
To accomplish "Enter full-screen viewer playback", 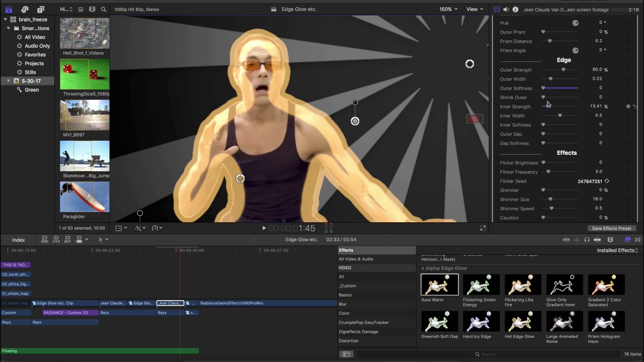I will tap(483, 228).
